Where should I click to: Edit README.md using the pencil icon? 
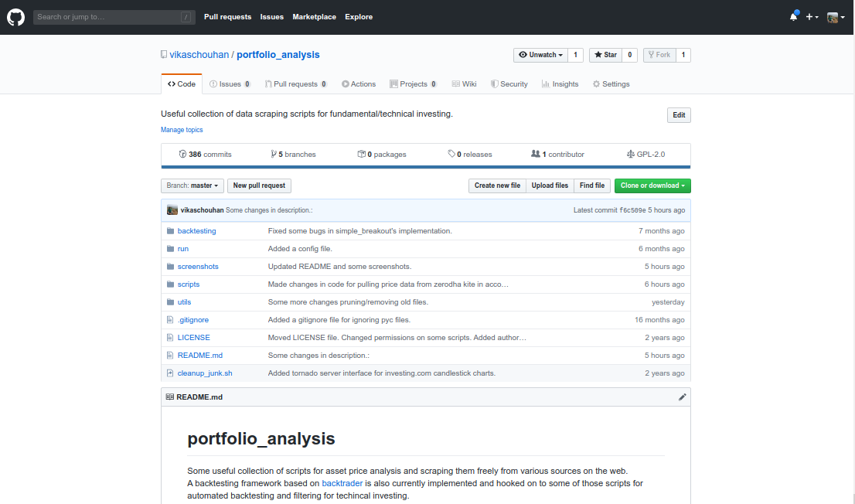[x=682, y=397]
